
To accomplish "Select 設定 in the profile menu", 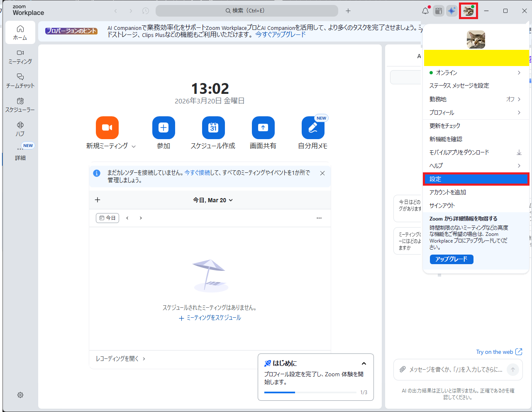I will (476, 179).
